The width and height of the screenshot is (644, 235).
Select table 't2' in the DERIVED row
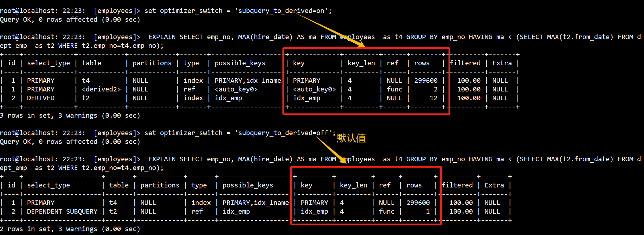[86, 98]
